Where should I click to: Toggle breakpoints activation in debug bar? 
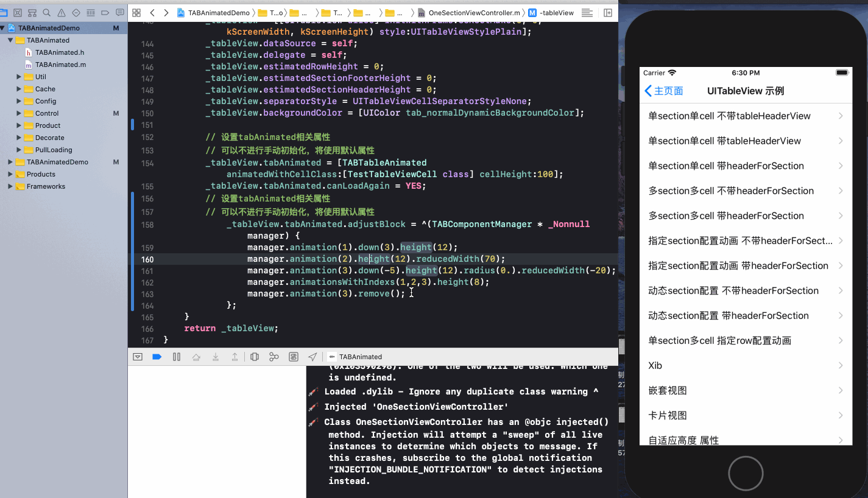tap(157, 357)
